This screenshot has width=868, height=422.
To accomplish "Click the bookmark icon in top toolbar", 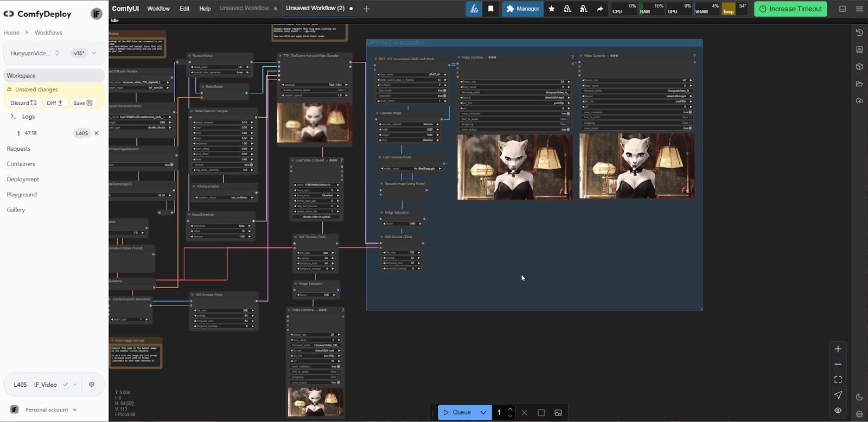I will point(490,9).
